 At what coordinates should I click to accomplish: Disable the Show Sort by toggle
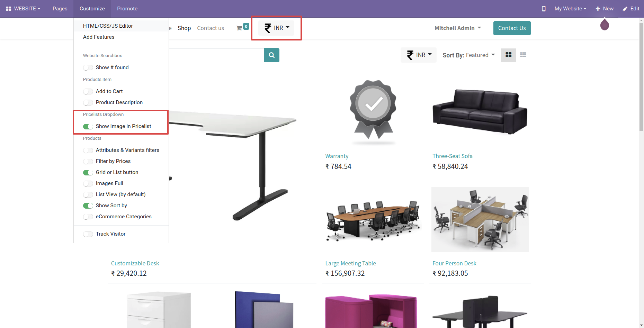click(88, 206)
